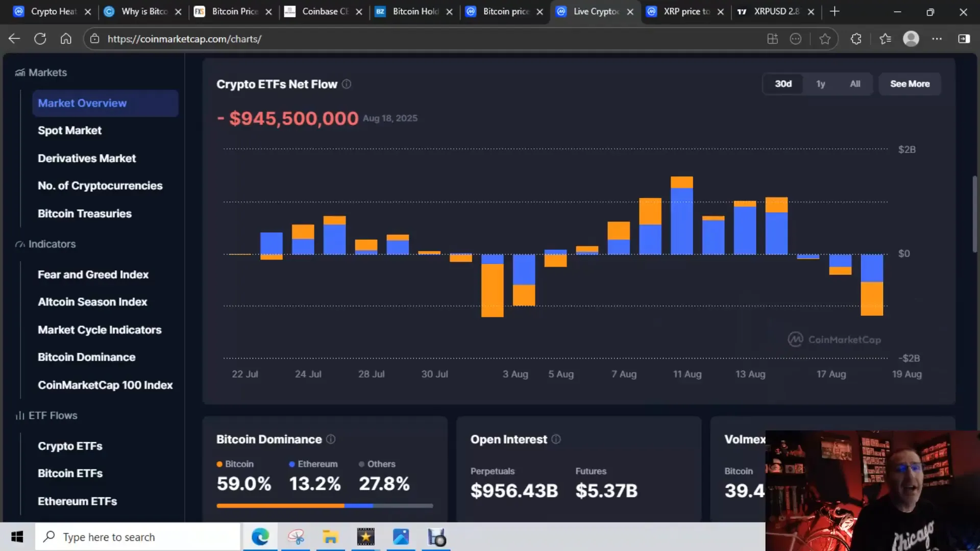Screen dimensions: 980x551
Task: View site information lock icon
Action: [x=94, y=39]
